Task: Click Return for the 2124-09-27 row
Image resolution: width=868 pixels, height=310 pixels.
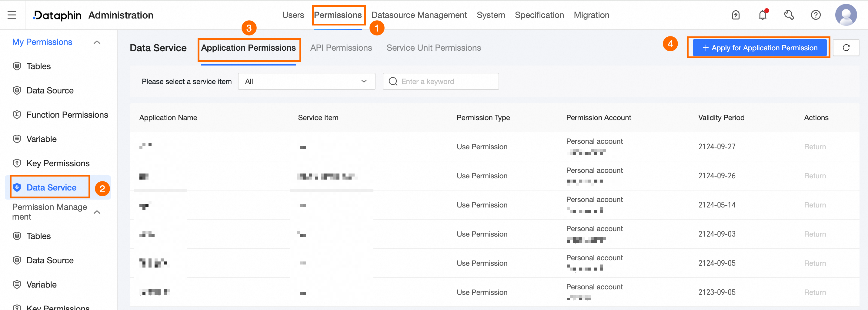Action: tap(815, 147)
